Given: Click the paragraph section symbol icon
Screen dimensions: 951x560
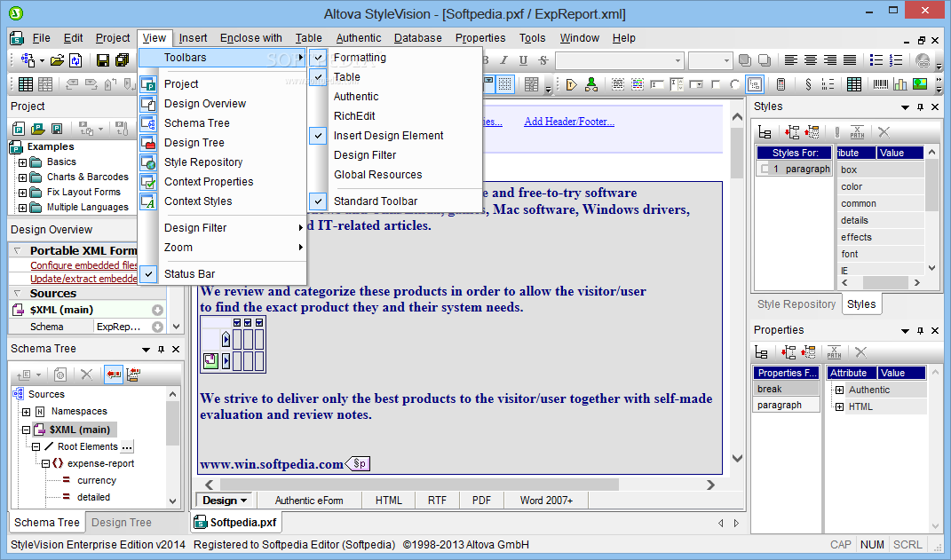Looking at the screenshot, I should click(808, 84).
